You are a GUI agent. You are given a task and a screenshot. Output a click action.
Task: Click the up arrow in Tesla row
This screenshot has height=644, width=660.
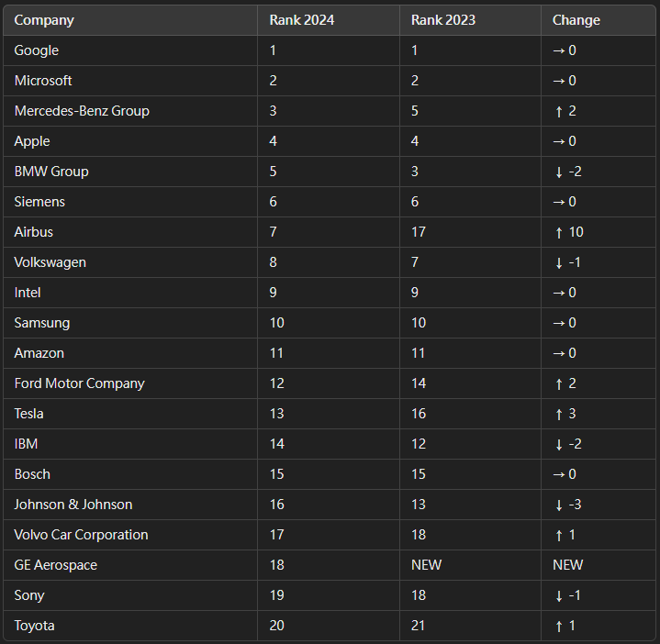pyautogui.click(x=558, y=415)
